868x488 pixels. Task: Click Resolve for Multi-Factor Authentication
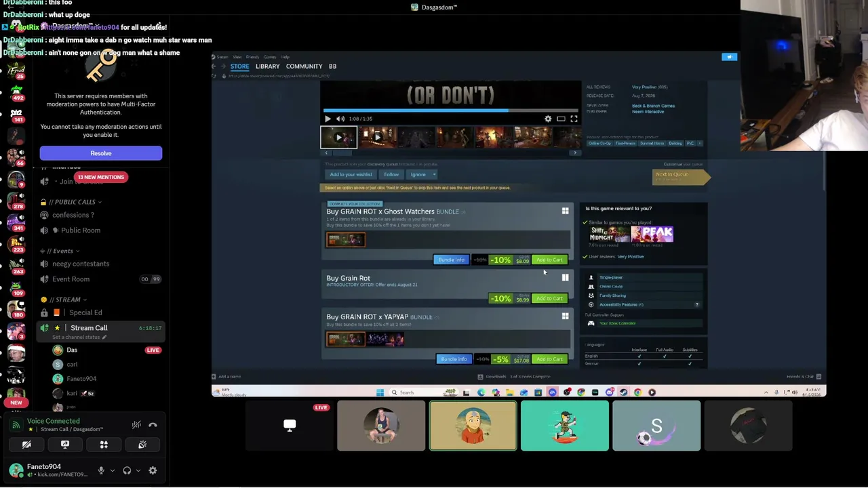pos(101,153)
